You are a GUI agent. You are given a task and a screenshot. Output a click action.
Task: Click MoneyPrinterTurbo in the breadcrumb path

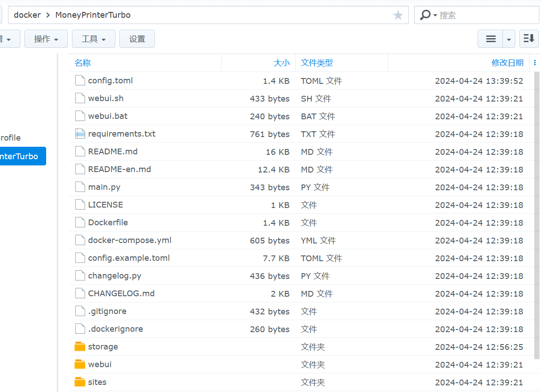click(x=93, y=15)
